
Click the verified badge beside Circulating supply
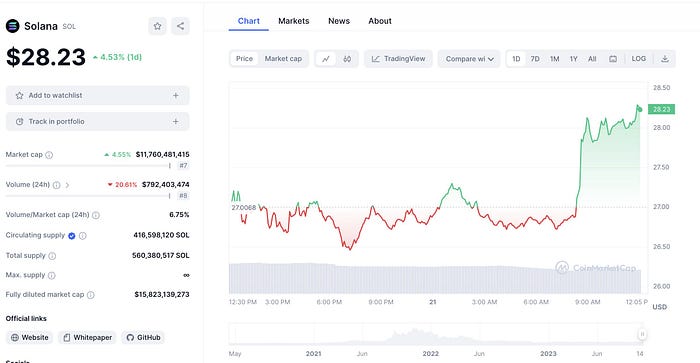71,236
